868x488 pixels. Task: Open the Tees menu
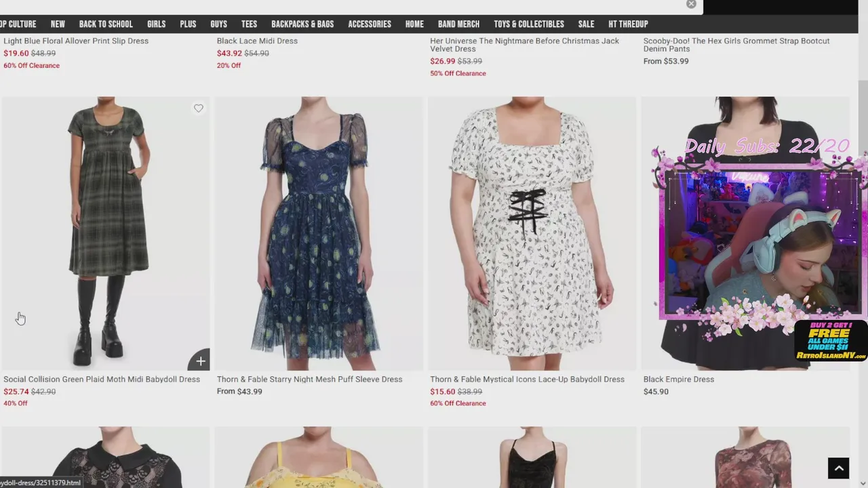pyautogui.click(x=249, y=24)
